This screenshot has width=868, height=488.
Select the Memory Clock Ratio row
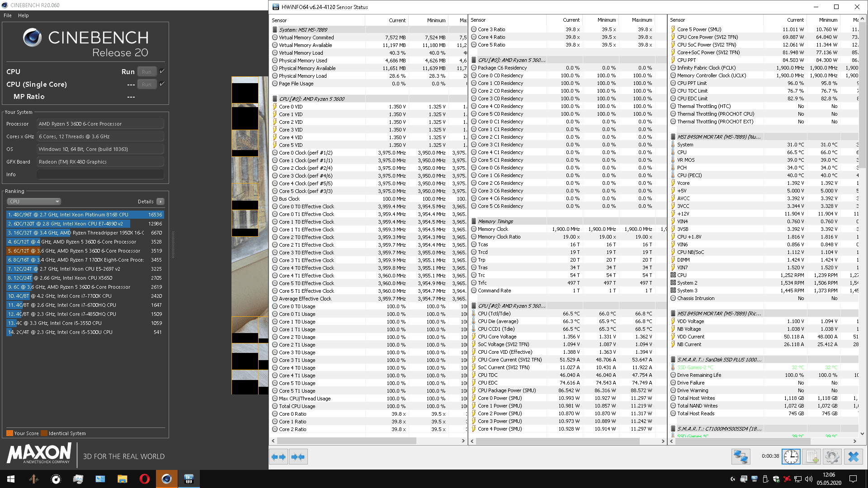tap(567, 237)
